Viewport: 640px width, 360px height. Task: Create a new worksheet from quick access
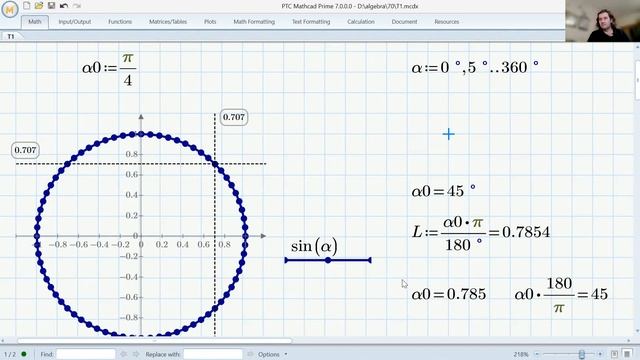[x=27, y=5]
